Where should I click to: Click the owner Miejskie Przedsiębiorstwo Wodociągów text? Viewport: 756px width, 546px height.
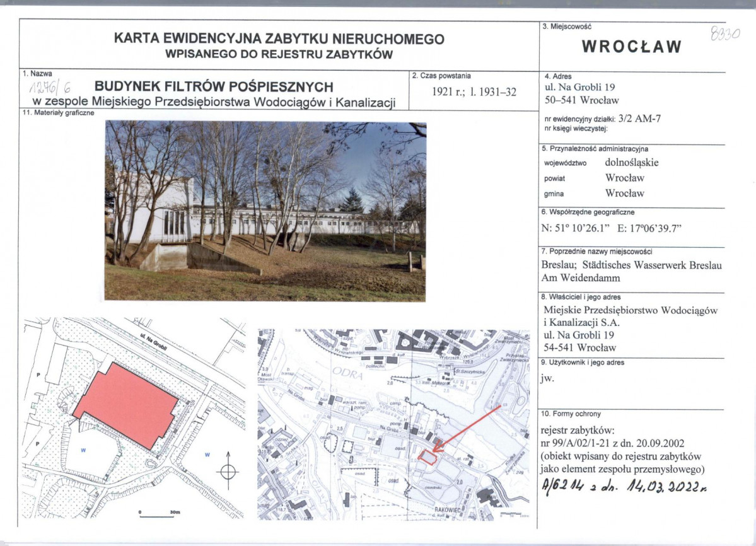(631, 310)
